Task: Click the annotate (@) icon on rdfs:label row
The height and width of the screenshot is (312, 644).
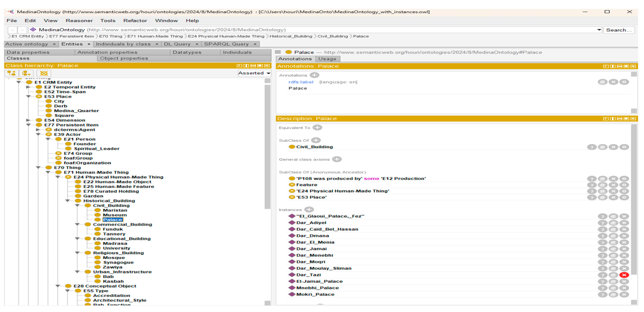Action: coord(603,82)
